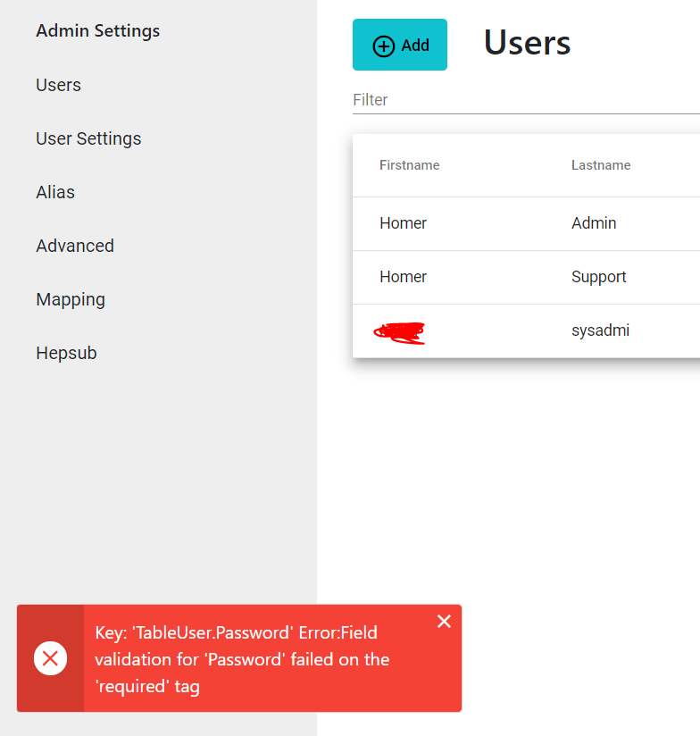The width and height of the screenshot is (700, 736).
Task: Click the redacted firstname in the last row
Action: (400, 331)
